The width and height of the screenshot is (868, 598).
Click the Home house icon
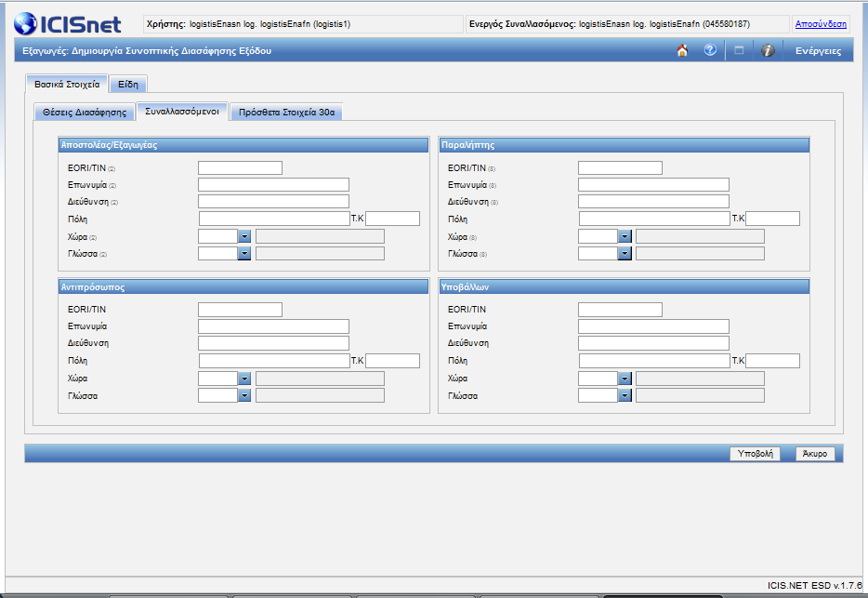click(682, 50)
